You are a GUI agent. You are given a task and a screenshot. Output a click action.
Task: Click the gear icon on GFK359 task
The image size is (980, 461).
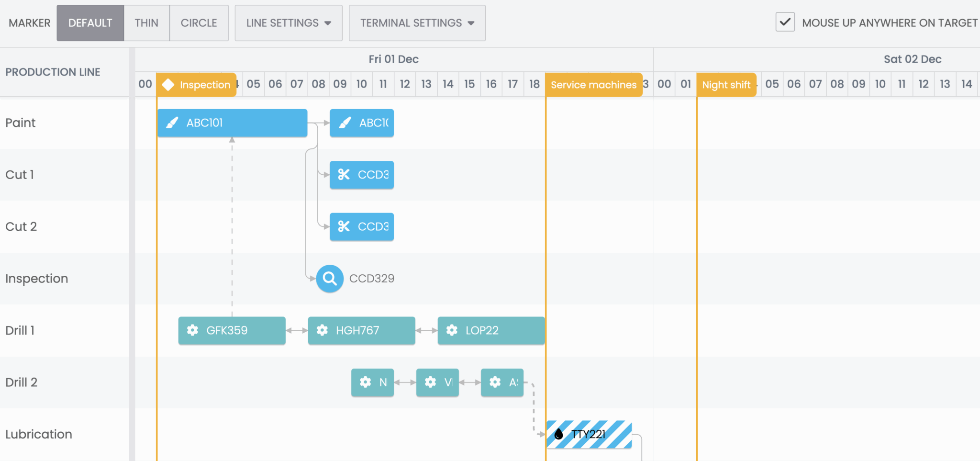click(x=192, y=330)
